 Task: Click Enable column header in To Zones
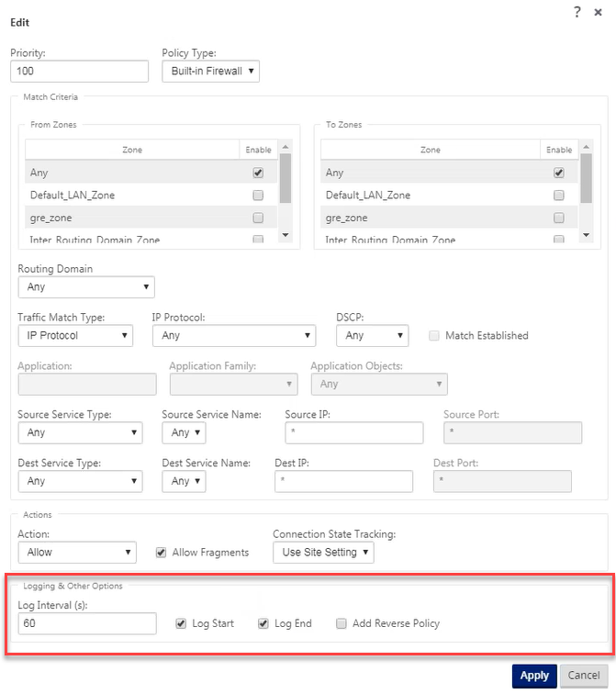coord(559,150)
